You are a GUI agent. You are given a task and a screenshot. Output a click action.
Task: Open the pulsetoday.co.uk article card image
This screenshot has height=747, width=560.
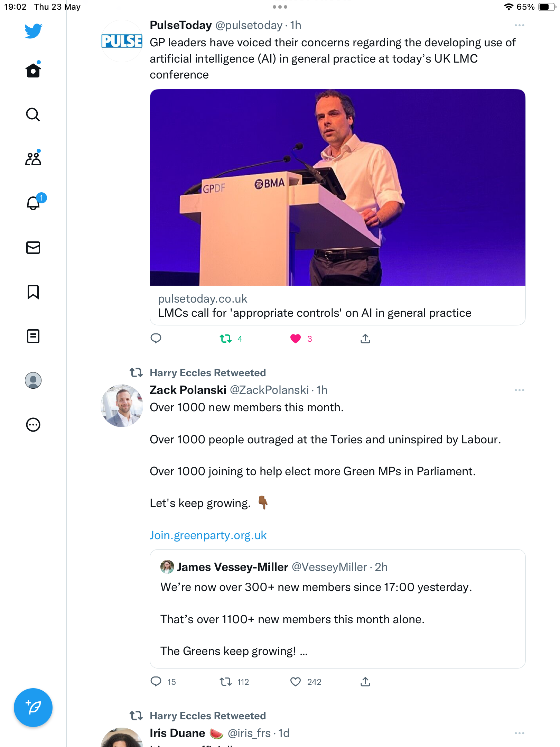click(338, 187)
